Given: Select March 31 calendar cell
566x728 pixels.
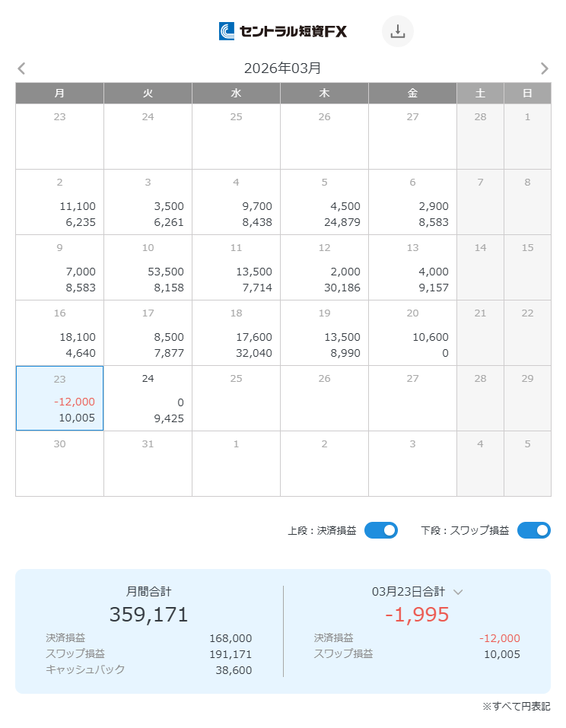Looking at the screenshot, I should click(x=148, y=463).
